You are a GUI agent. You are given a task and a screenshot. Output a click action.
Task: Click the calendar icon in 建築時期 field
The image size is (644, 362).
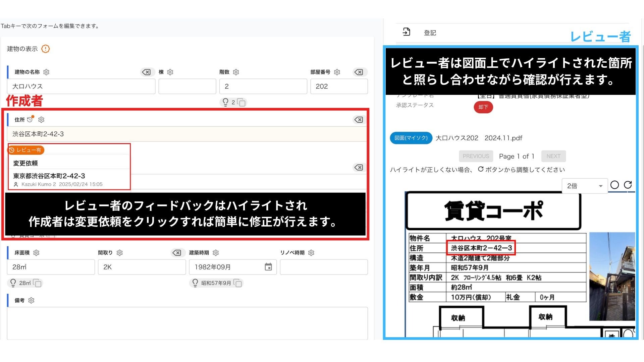coord(268,267)
